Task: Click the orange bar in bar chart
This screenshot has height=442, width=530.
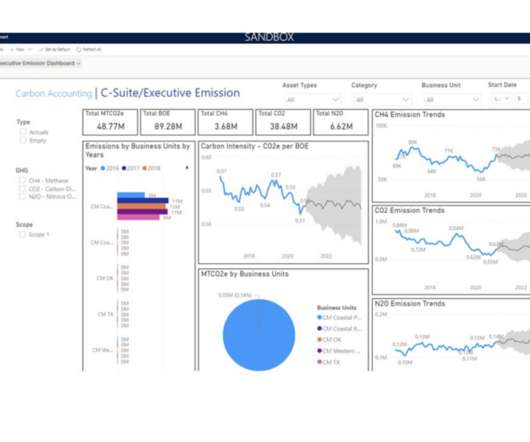Action: coord(141,206)
